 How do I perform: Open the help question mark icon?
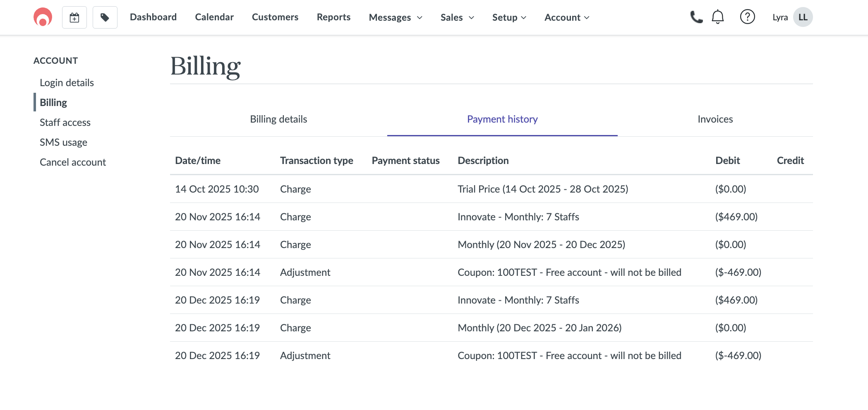click(x=747, y=17)
